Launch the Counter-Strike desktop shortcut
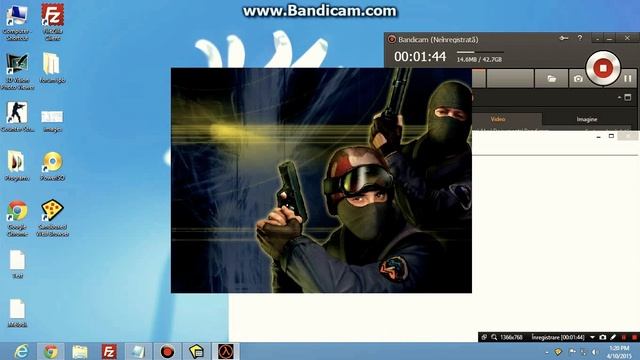Viewport: 640px width, 360px height. pyautogui.click(x=17, y=117)
